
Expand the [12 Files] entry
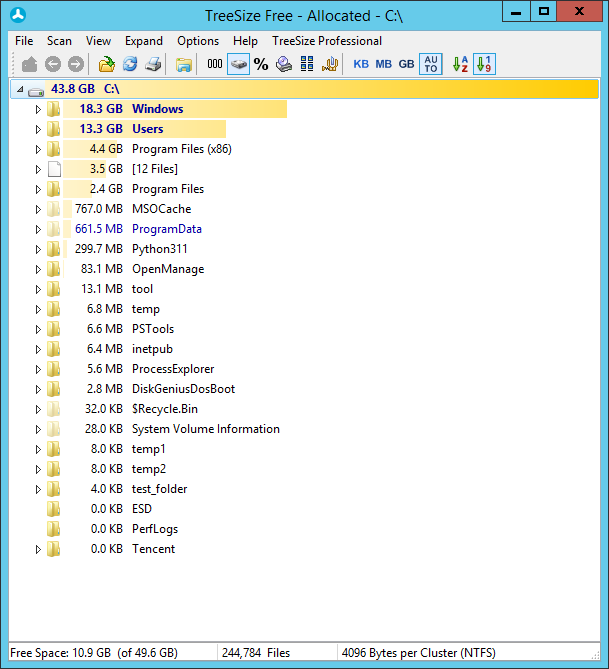point(38,169)
